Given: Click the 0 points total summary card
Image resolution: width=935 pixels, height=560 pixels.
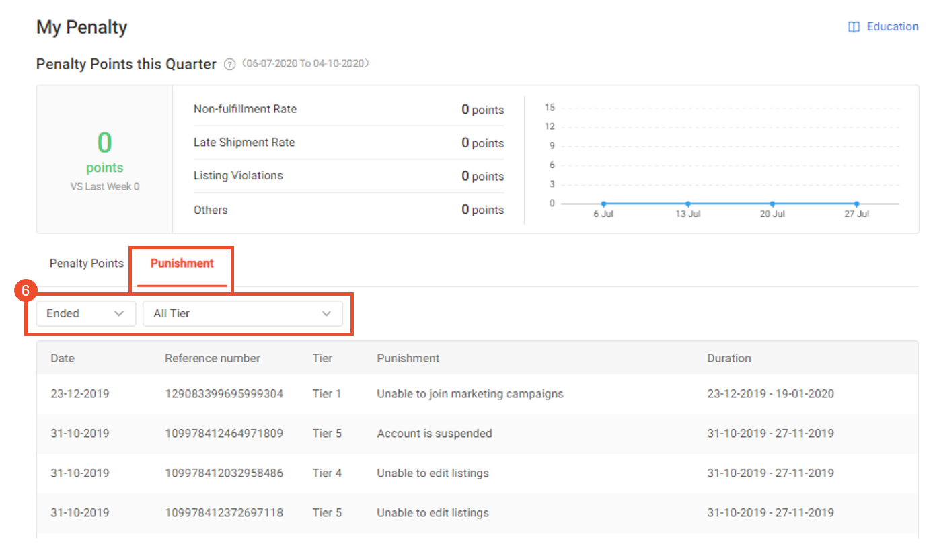Looking at the screenshot, I should [x=104, y=159].
